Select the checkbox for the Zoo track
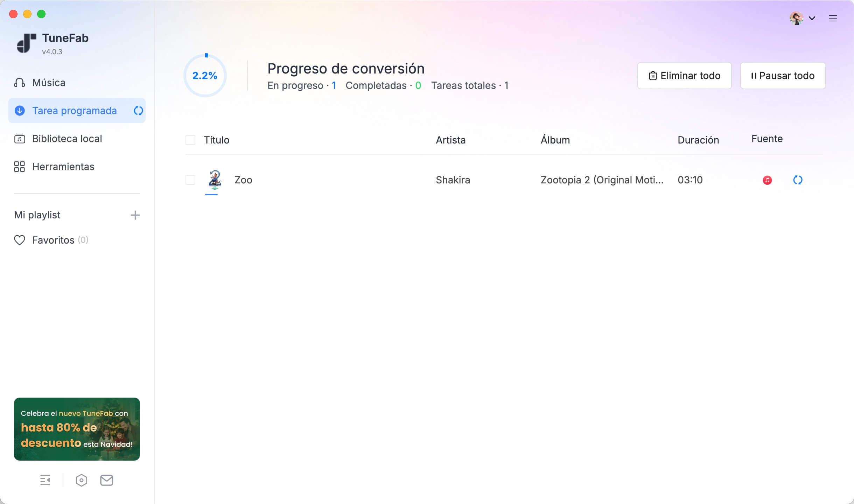Viewport: 854px width, 504px height. point(190,180)
